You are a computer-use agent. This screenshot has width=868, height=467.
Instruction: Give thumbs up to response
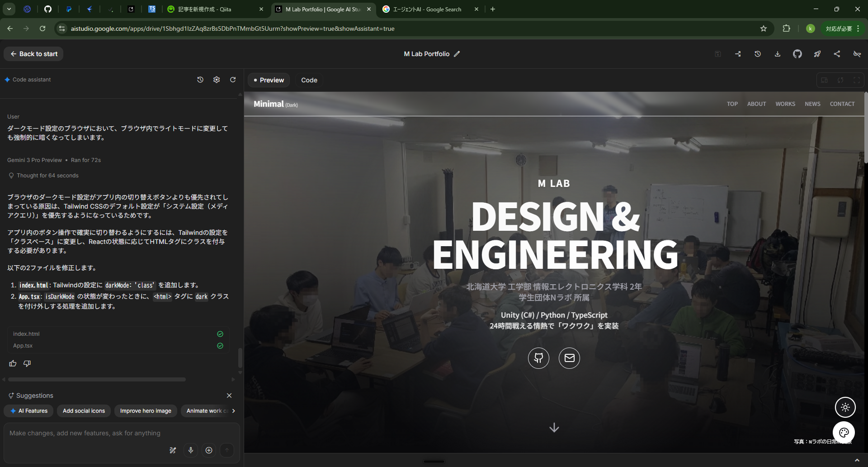[x=13, y=363]
